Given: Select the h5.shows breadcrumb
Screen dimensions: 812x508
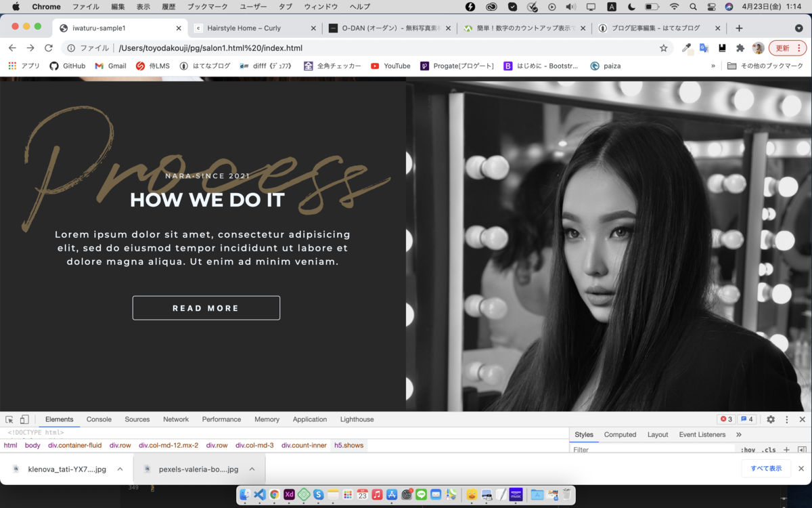Looking at the screenshot, I should [348, 446].
